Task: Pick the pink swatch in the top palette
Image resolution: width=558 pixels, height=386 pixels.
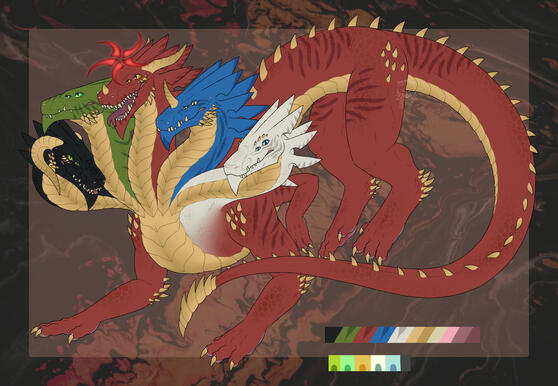Action: (450, 335)
